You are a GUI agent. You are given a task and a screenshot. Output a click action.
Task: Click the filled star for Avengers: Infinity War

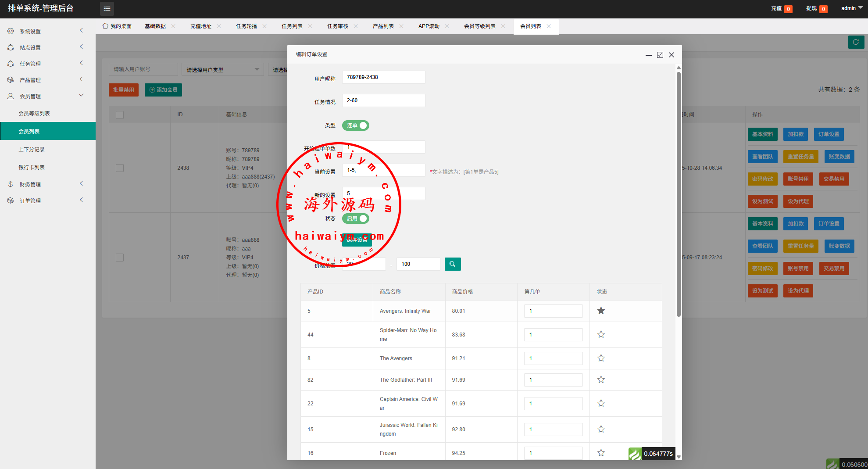tap(601, 311)
